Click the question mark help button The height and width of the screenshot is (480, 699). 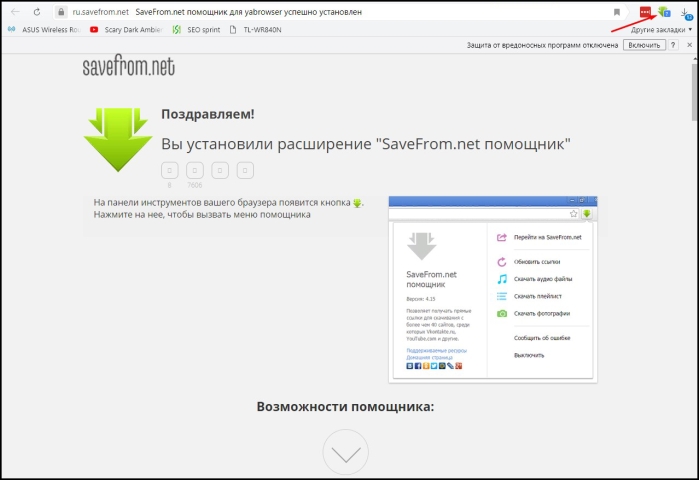click(x=673, y=45)
